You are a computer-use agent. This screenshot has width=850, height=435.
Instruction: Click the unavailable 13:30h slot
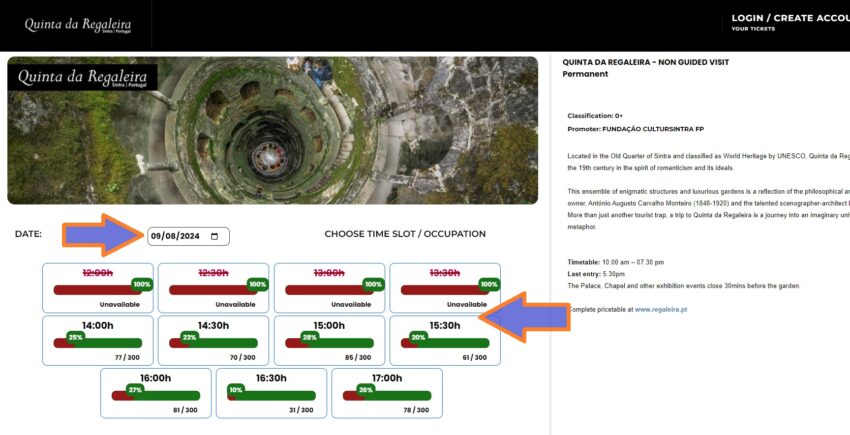445,288
